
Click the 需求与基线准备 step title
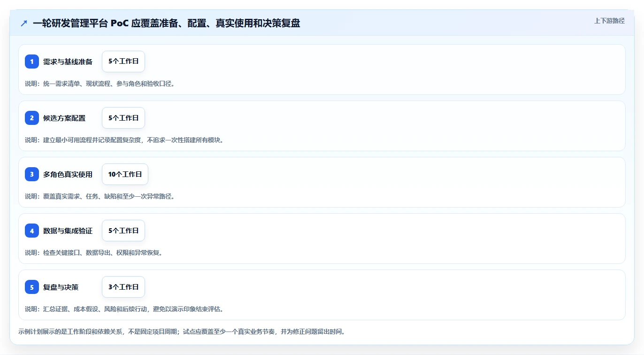click(68, 62)
